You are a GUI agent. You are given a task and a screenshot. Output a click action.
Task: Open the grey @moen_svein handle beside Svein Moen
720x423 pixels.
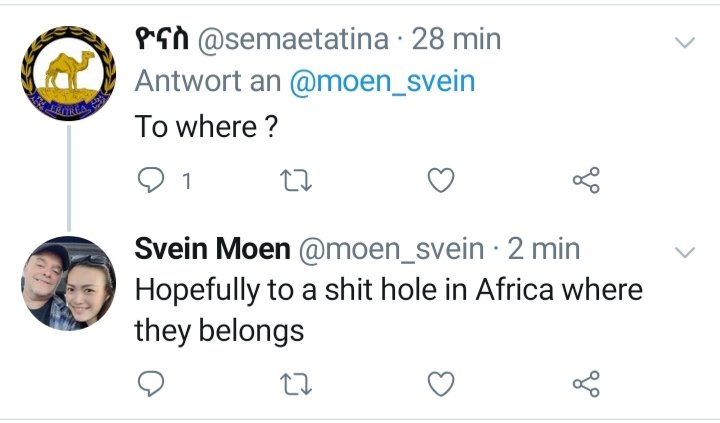[x=383, y=250]
